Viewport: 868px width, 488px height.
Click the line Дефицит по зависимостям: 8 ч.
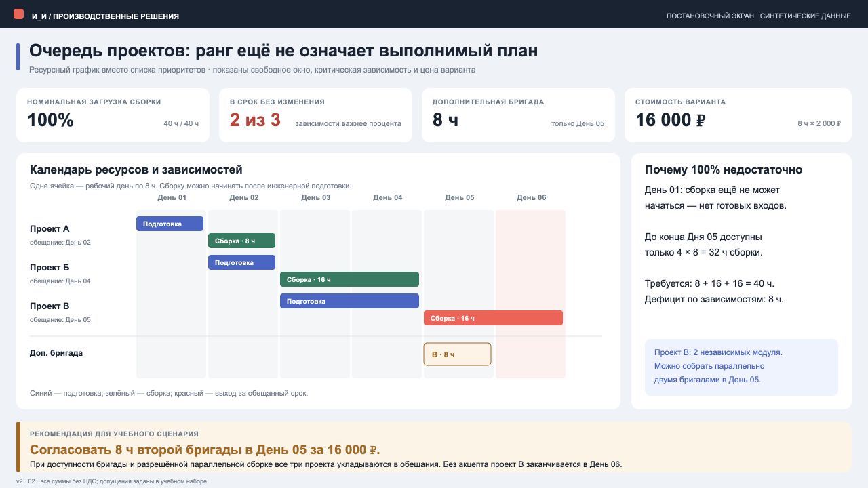714,299
